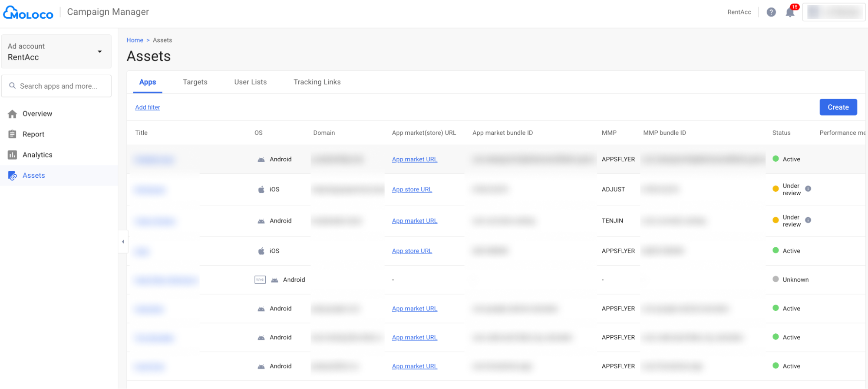Image resolution: width=868 pixels, height=389 pixels.
Task: Collapse the left sidebar with arrow handle
Action: pos(123,242)
